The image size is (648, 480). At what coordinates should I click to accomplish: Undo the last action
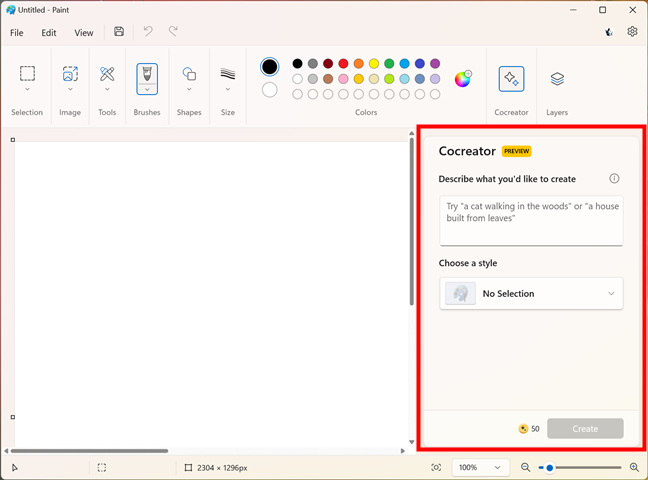(x=148, y=31)
